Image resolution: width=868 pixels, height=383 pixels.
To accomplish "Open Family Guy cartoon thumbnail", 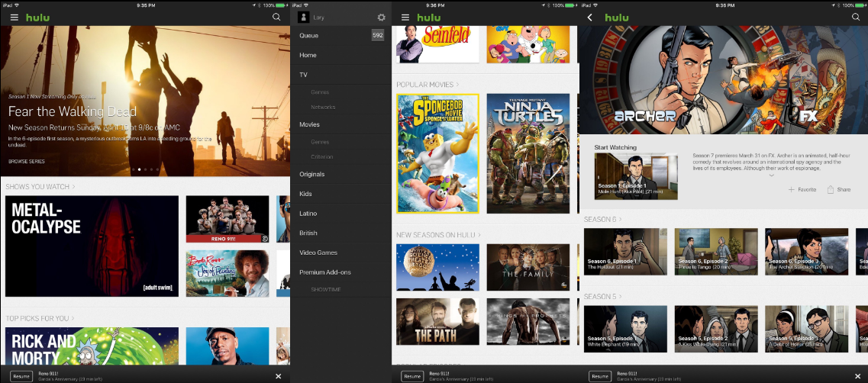I will (x=528, y=44).
